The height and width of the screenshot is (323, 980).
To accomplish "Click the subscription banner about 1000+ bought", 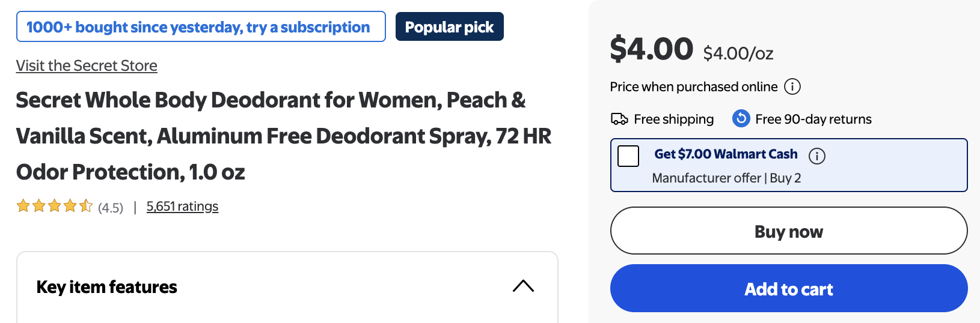I will pos(201,27).
